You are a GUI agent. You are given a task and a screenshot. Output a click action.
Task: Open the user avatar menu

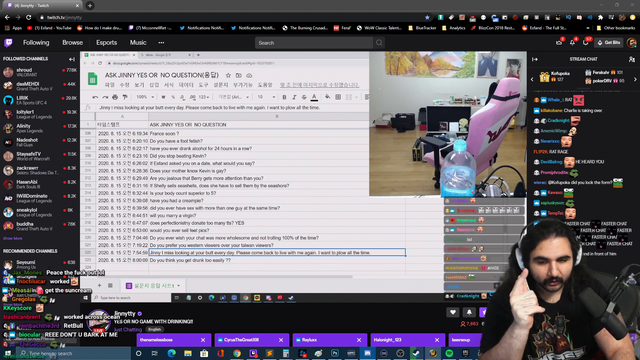coord(631,42)
